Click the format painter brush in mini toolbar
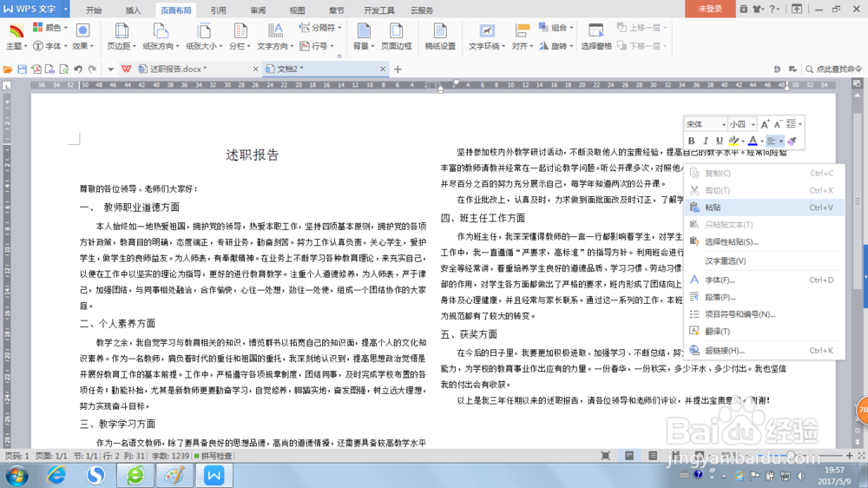The image size is (868, 488). 792,142
